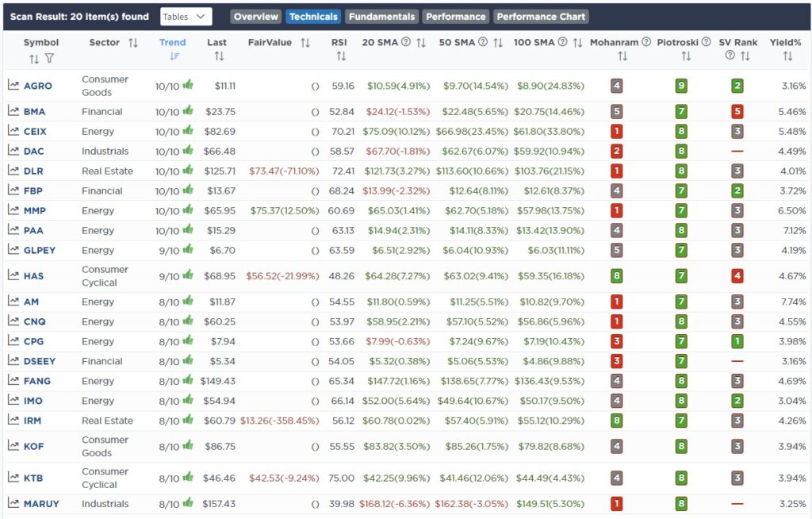Click the Piotroski help icon

pos(706,42)
